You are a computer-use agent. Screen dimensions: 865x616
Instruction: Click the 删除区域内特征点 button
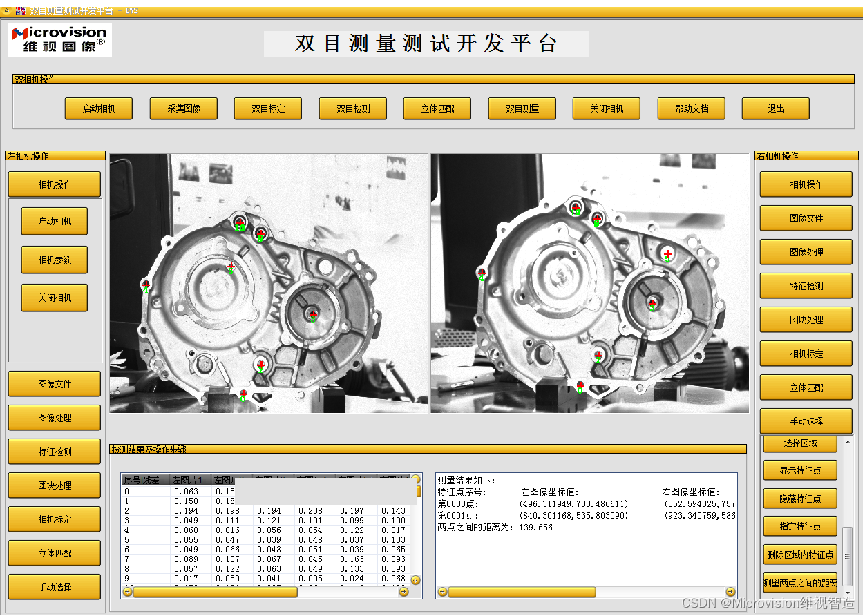coord(800,554)
